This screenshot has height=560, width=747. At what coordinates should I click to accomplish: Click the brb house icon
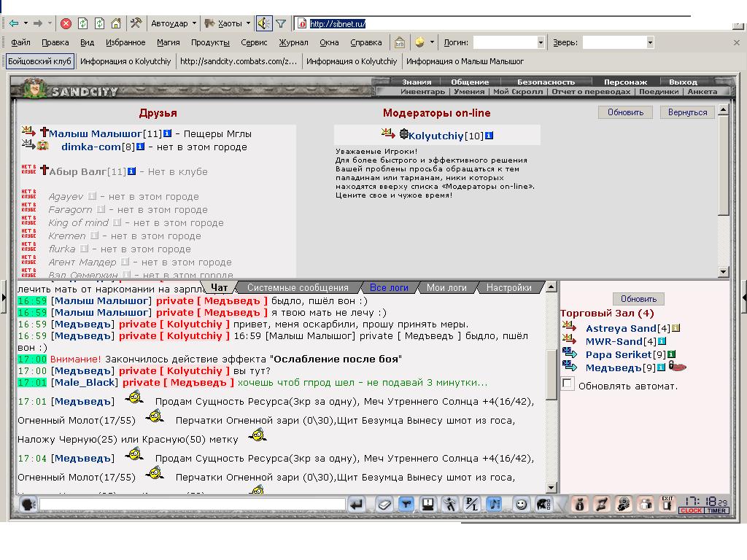click(399, 42)
